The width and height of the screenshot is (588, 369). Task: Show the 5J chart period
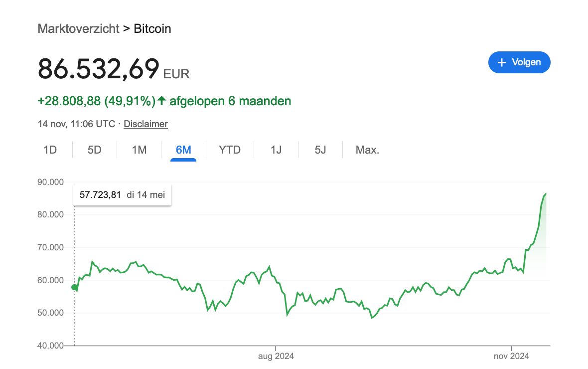click(x=320, y=150)
